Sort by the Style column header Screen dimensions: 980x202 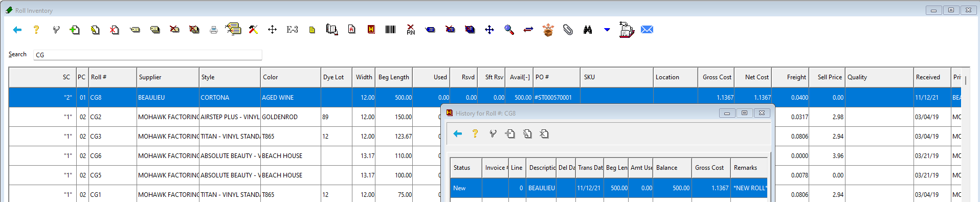pos(230,77)
